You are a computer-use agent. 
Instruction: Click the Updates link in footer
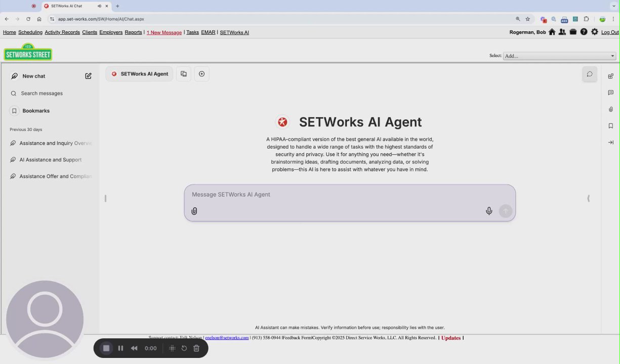(x=451, y=338)
